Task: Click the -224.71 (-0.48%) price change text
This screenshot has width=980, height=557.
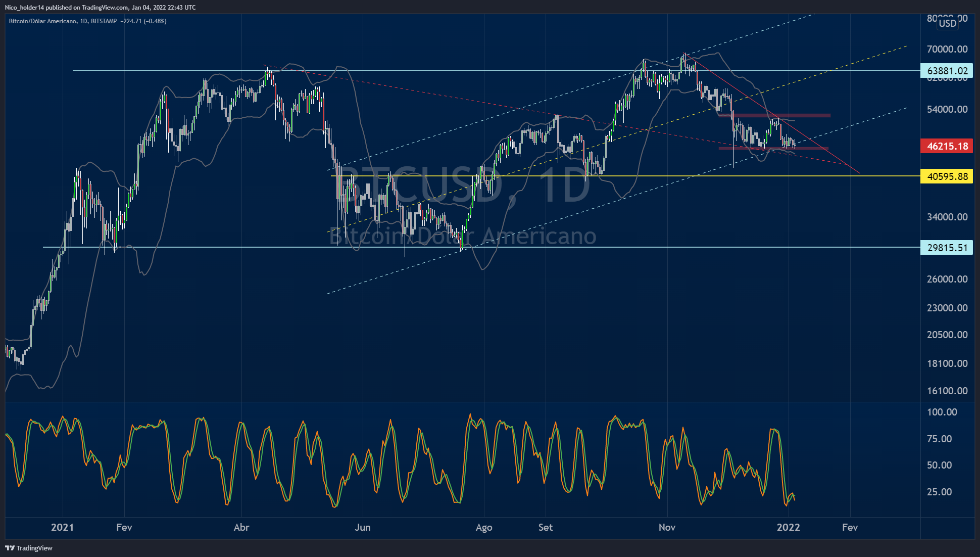Action: 144,21
